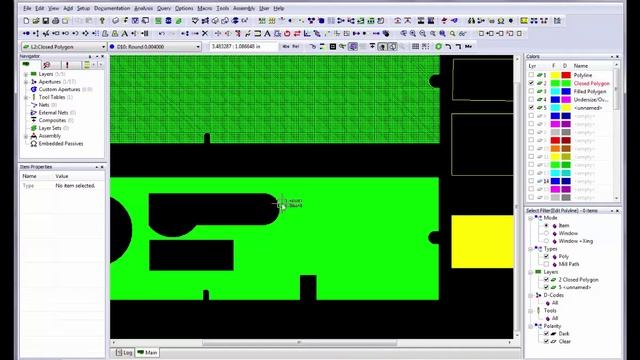640x360 pixels.
Task: Click the Omega symbol toolbar icon
Action: click(x=501, y=20)
